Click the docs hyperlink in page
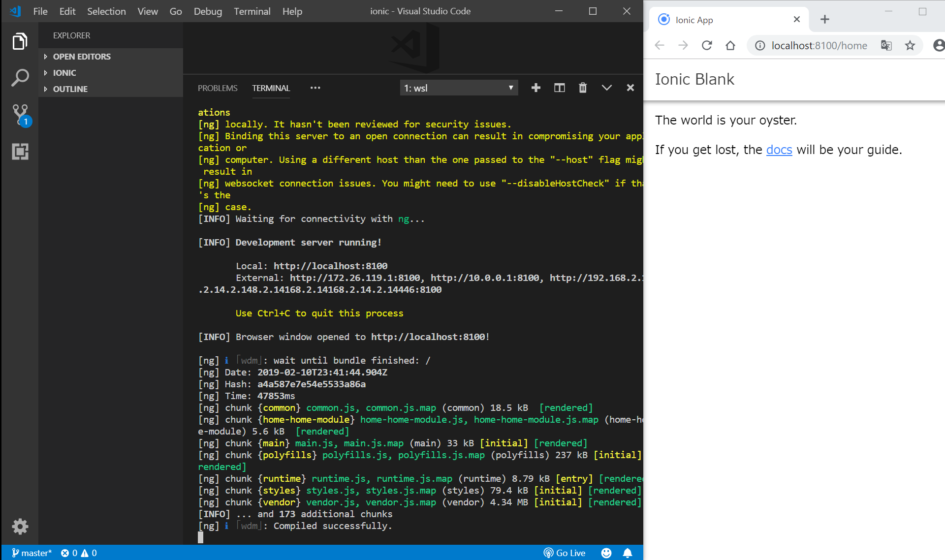This screenshot has width=945, height=560. 779,150
